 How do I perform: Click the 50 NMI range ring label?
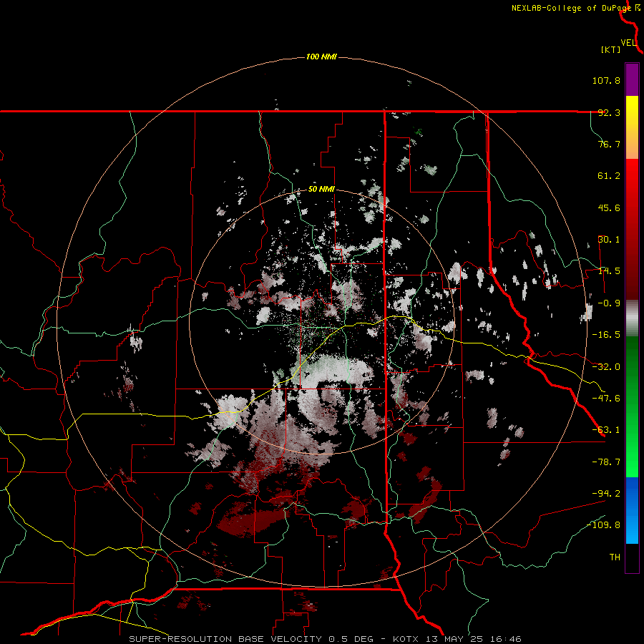tap(321, 190)
